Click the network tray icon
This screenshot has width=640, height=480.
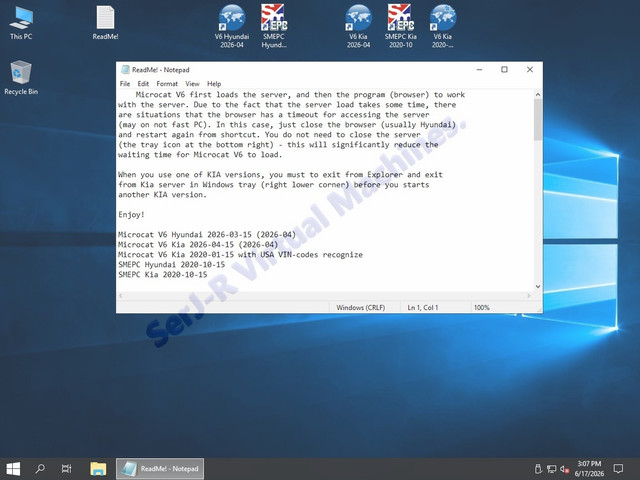551,469
